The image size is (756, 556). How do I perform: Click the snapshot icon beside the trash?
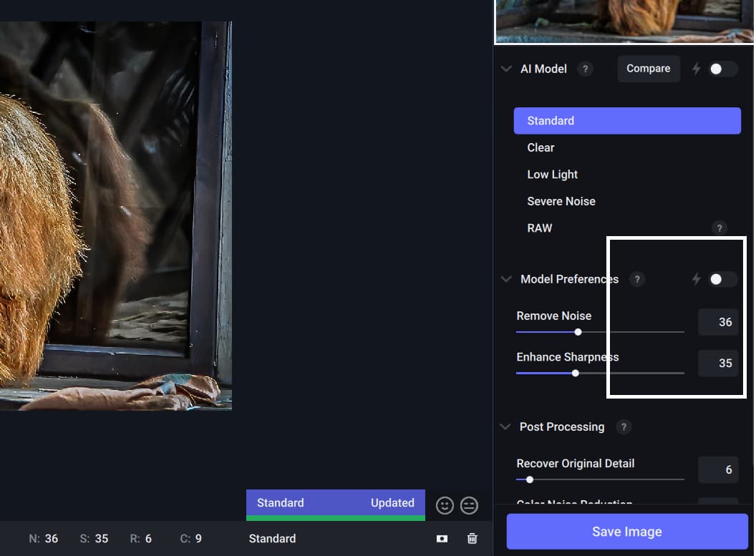click(442, 538)
